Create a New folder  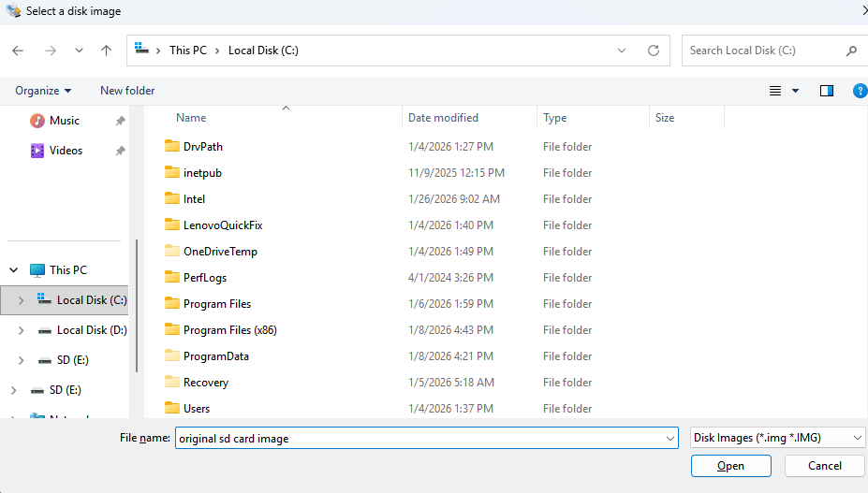(127, 91)
